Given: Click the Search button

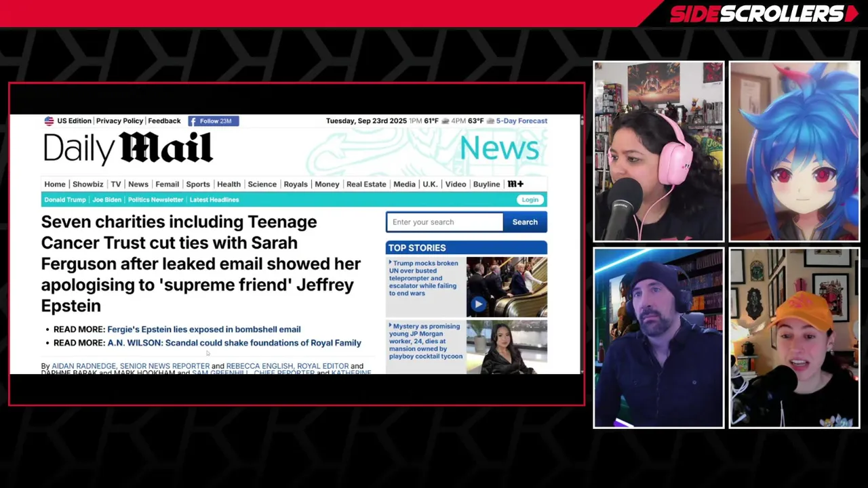Looking at the screenshot, I should click(x=525, y=222).
